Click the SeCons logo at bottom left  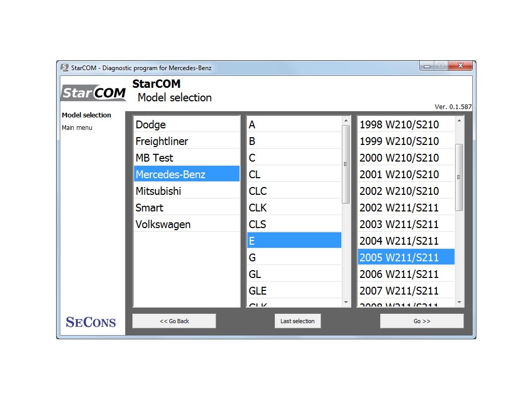(91, 322)
